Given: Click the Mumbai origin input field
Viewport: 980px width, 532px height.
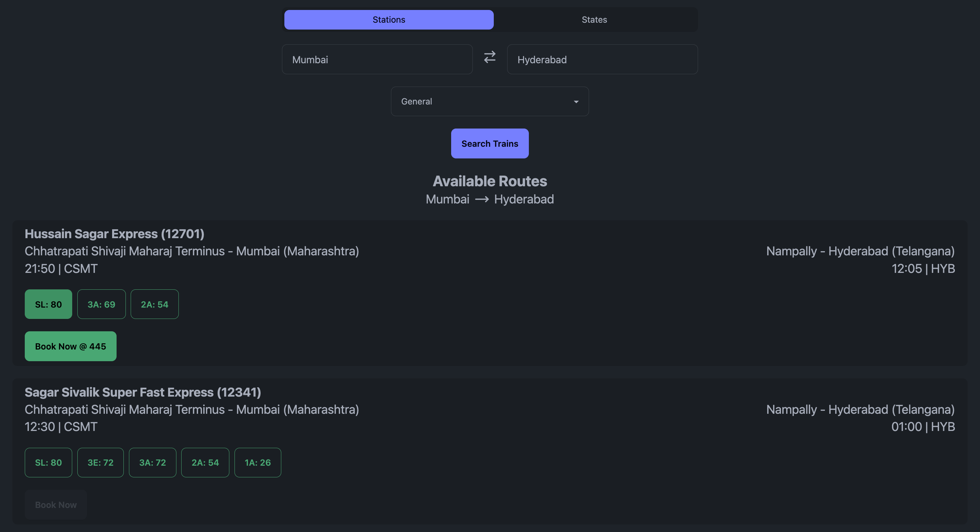Looking at the screenshot, I should pyautogui.click(x=377, y=60).
